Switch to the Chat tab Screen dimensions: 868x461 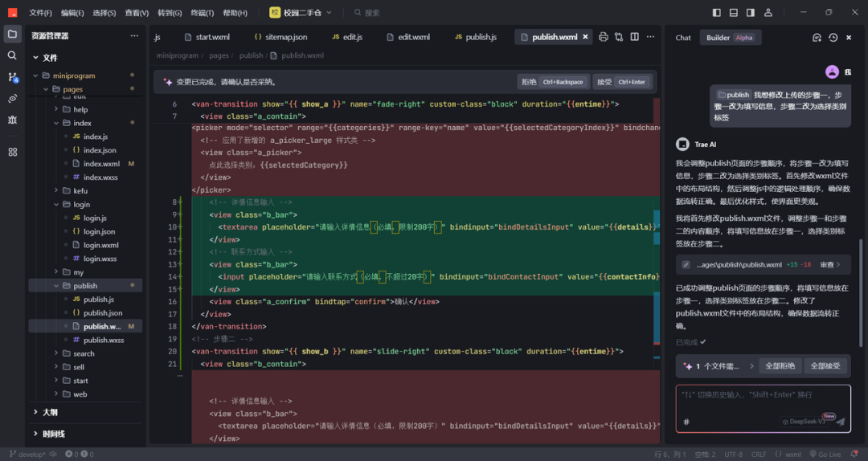pyautogui.click(x=683, y=38)
